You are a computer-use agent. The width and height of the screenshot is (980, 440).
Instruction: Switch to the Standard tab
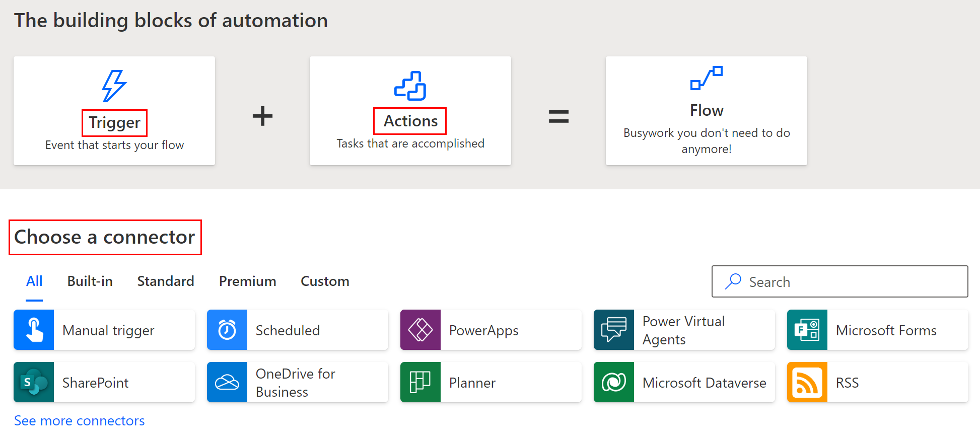(166, 281)
